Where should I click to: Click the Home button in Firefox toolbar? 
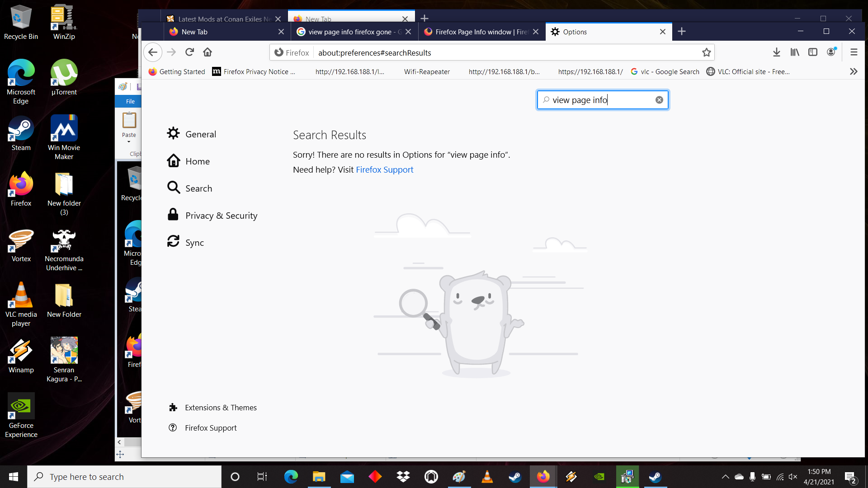[208, 52]
